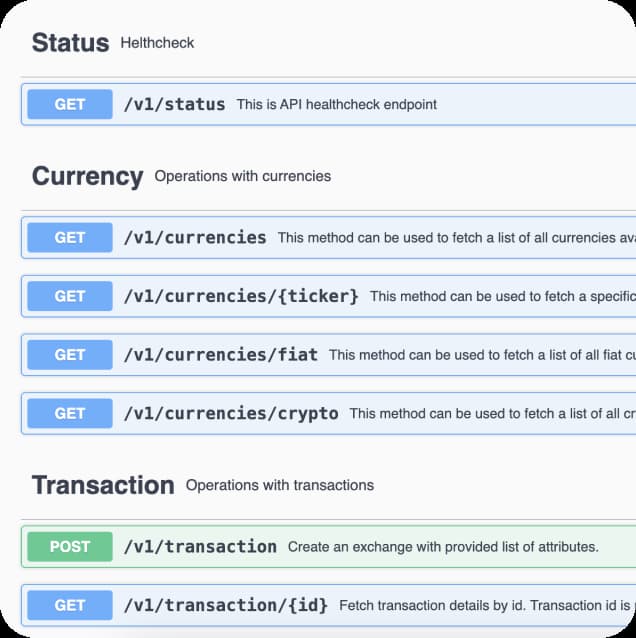Collapse the Status section header

pos(70,43)
